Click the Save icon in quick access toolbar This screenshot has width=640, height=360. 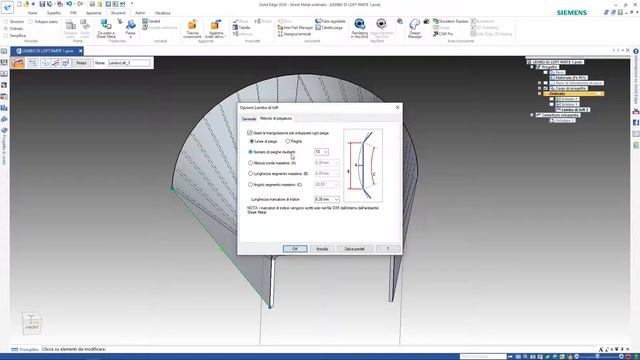tap(42, 4)
